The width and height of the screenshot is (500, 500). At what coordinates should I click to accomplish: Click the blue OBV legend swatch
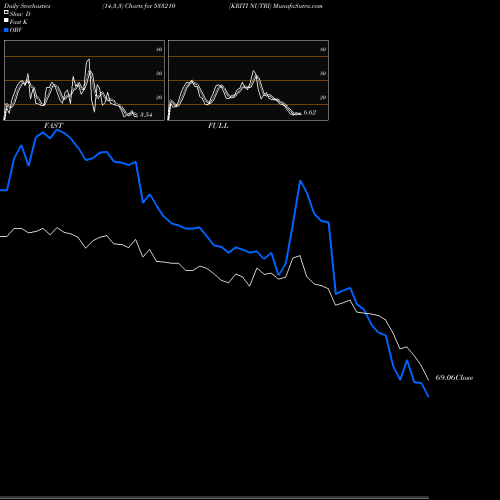pos(6,30)
